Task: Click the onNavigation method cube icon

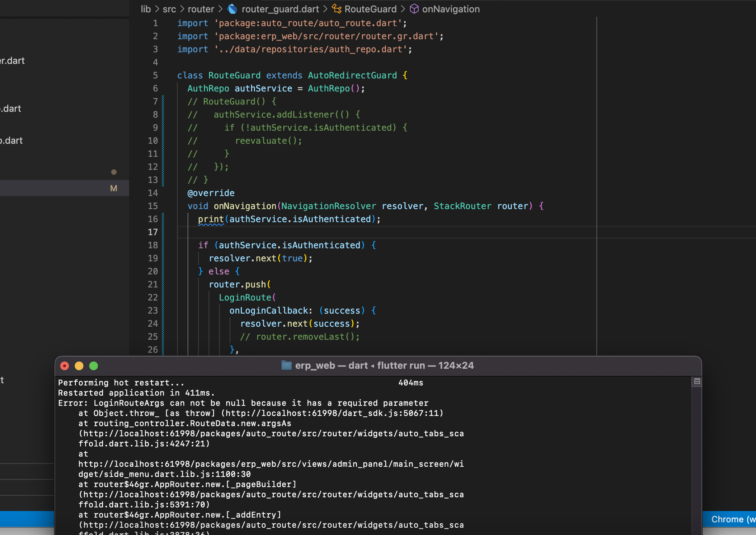Action: [414, 9]
